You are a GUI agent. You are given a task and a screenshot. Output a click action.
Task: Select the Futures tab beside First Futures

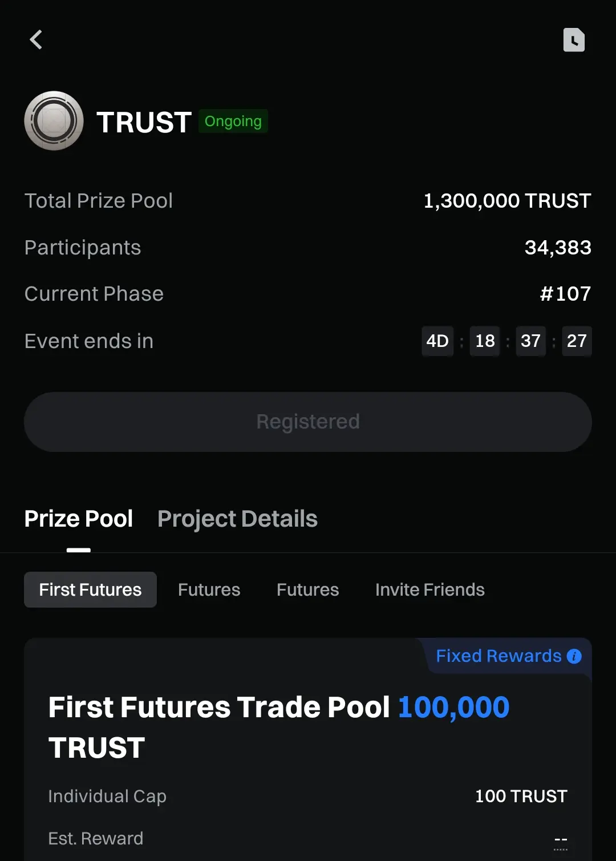pyautogui.click(x=209, y=589)
